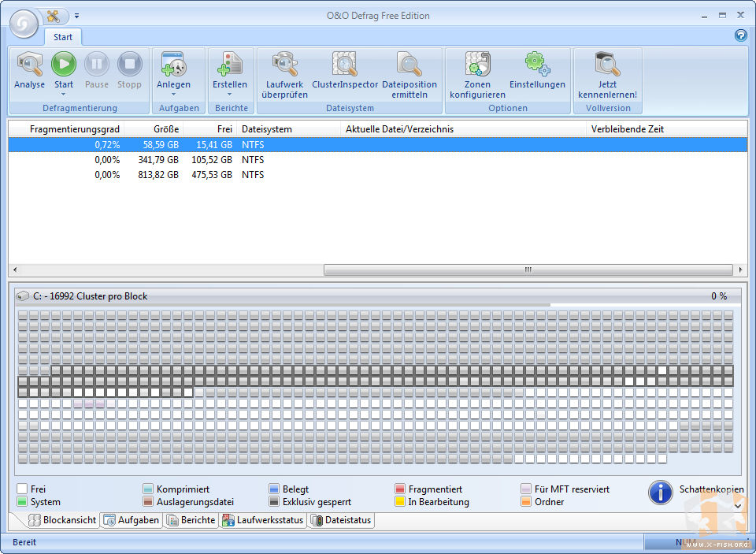The width and height of the screenshot is (756, 554).
Task: Click the quick access wand icon
Action: [x=54, y=17]
